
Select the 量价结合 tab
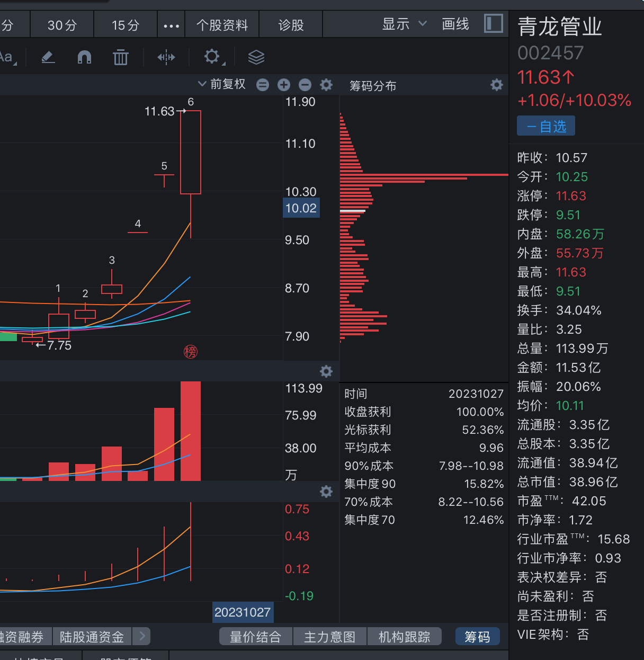point(256,637)
